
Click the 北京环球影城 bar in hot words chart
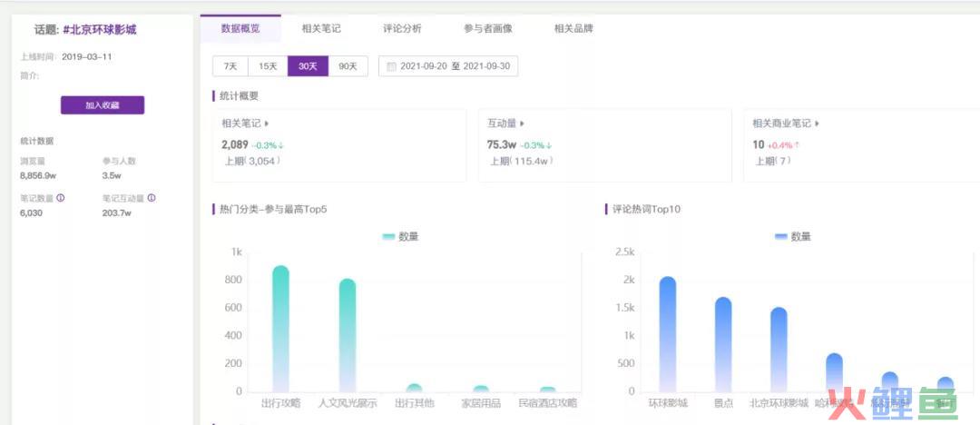pos(779,350)
